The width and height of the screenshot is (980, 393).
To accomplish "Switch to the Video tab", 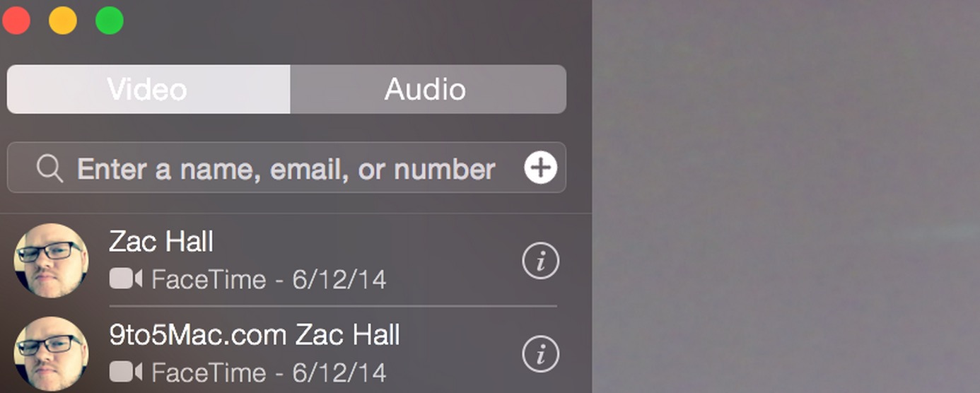I will 148,89.
